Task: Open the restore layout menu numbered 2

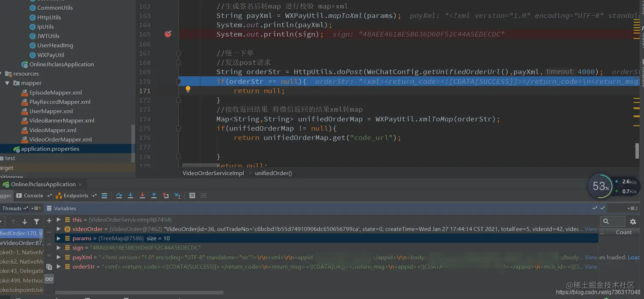Action: (632, 208)
